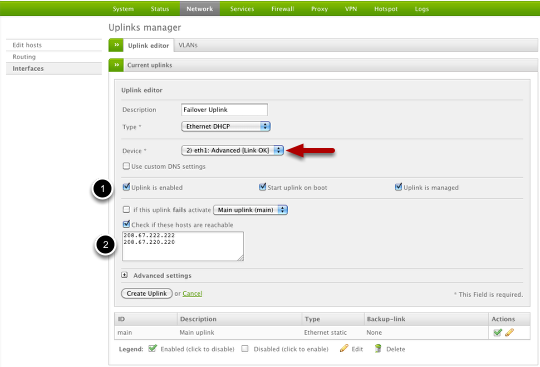Screen dimensions: 540x367
Task: Click the pencil edit icon for main uplink
Action: [509, 332]
